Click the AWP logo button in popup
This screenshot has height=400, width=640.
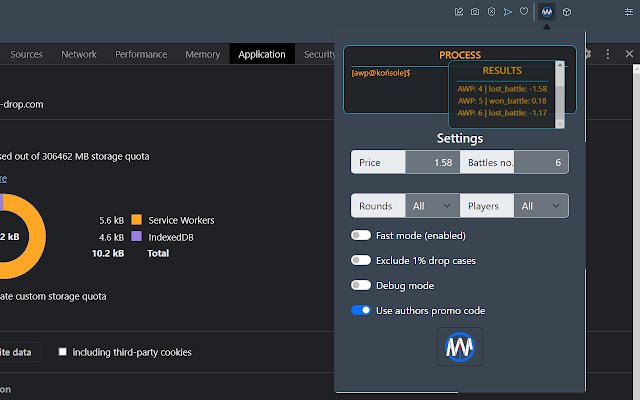(460, 347)
